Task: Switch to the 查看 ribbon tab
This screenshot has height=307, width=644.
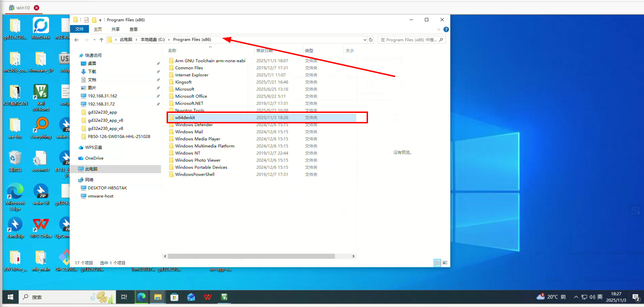Action: pyautogui.click(x=133, y=29)
